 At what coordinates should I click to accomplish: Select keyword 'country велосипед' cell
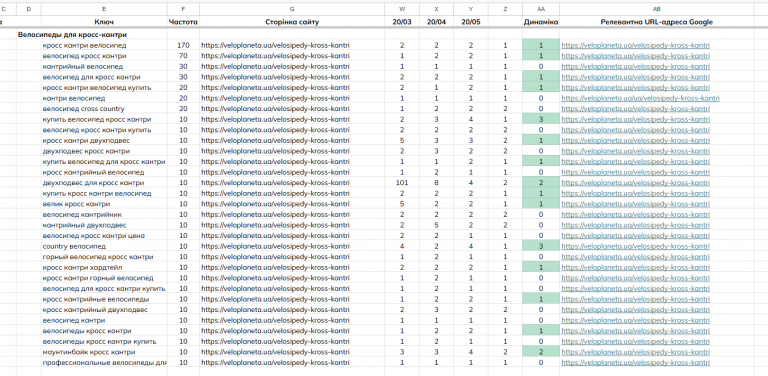pyautogui.click(x=104, y=246)
